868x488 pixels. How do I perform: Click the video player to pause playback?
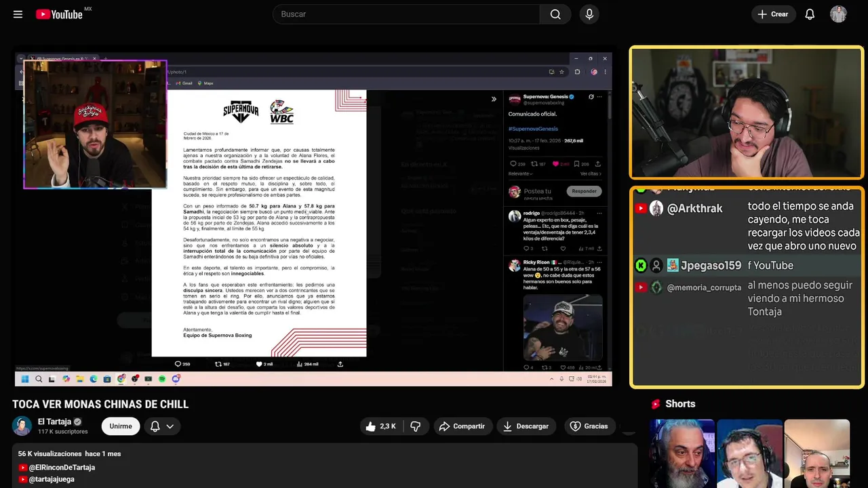point(313,218)
